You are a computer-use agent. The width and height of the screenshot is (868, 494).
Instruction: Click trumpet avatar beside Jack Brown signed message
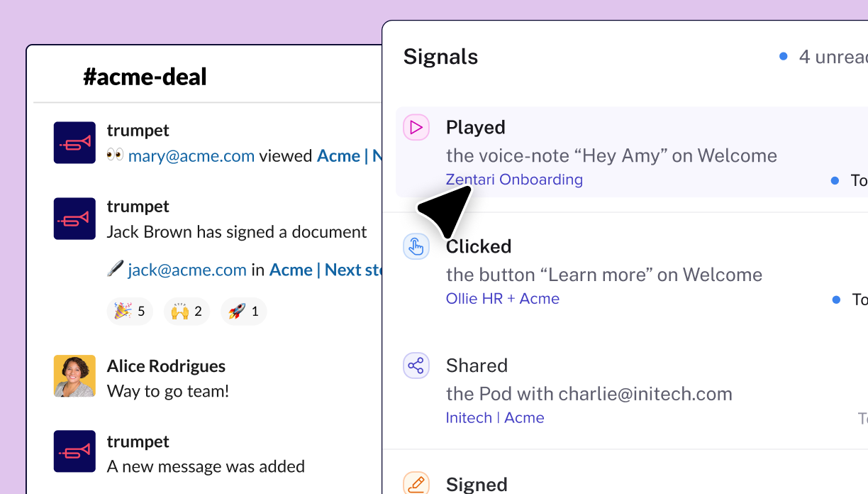(x=74, y=219)
